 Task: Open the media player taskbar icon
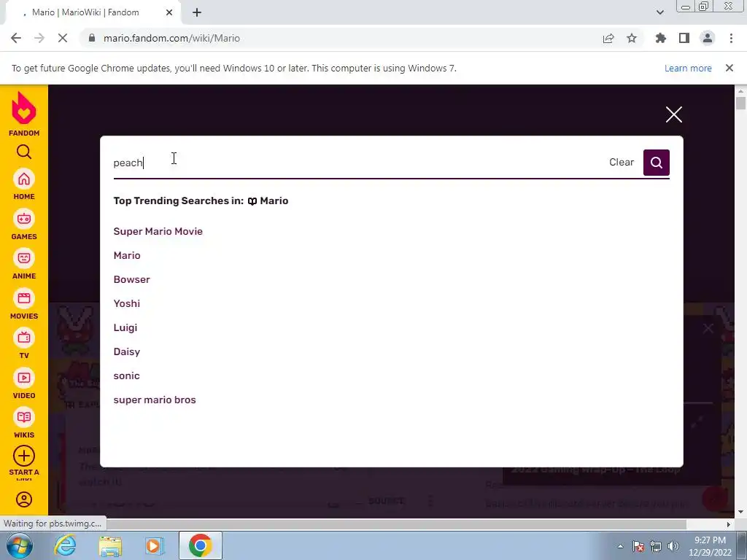pos(154,545)
